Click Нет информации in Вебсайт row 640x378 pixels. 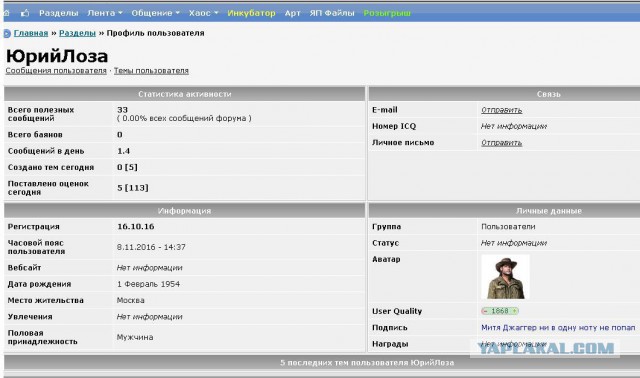pos(149,268)
